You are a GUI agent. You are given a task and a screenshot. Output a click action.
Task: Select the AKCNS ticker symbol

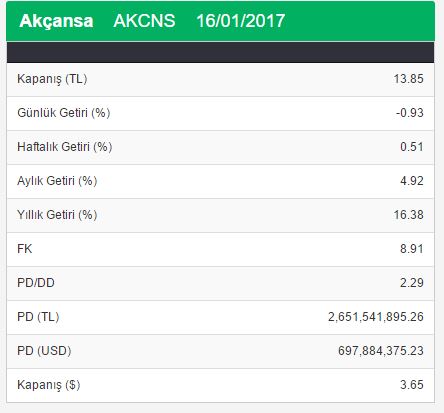tap(144, 21)
